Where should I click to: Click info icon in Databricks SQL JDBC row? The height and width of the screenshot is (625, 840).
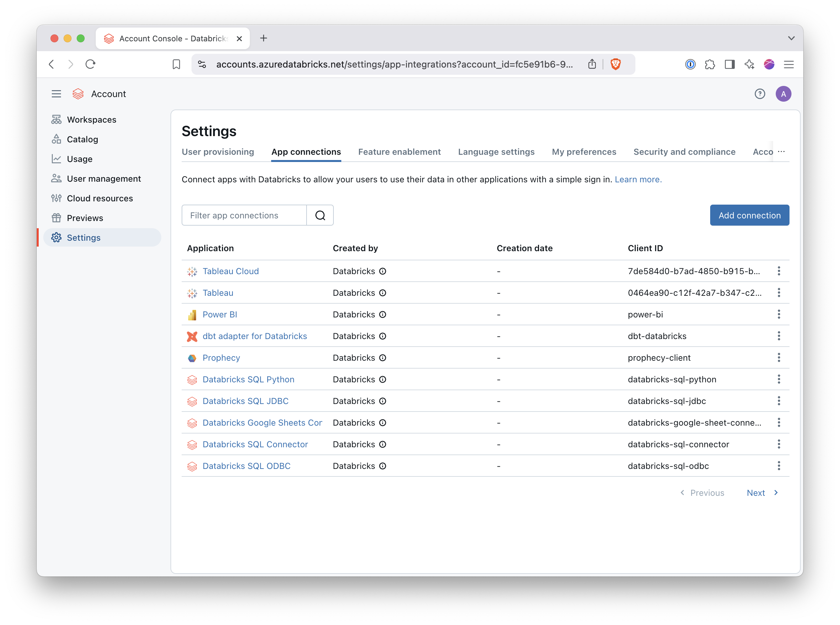(x=383, y=401)
